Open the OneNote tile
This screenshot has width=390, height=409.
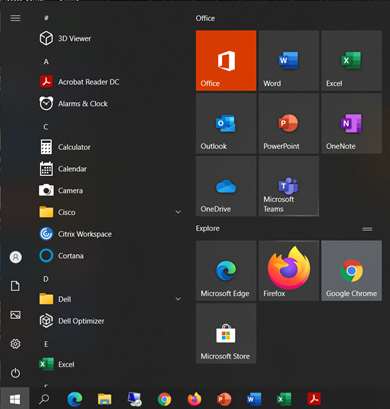pyautogui.click(x=351, y=123)
